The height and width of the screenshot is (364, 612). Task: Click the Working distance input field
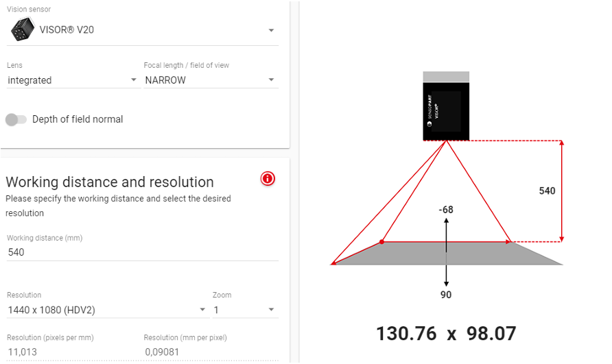point(143,252)
